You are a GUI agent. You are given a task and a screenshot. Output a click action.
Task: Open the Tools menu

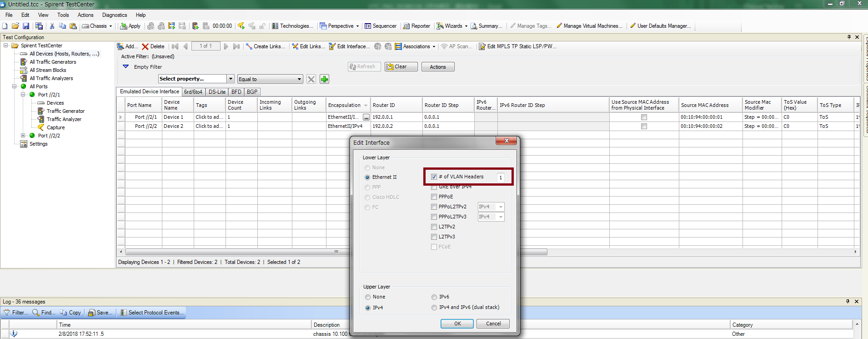pyautogui.click(x=63, y=15)
